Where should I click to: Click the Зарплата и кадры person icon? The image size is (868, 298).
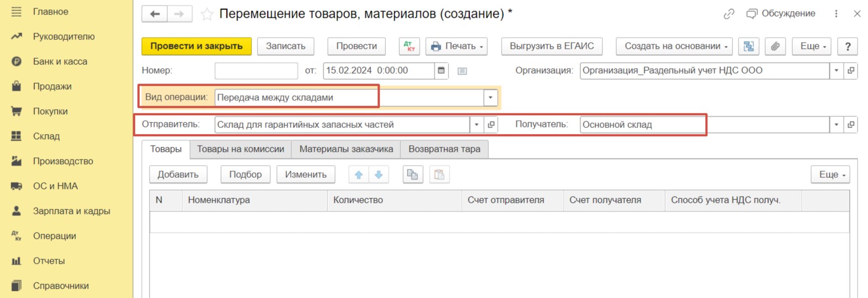pos(16,211)
